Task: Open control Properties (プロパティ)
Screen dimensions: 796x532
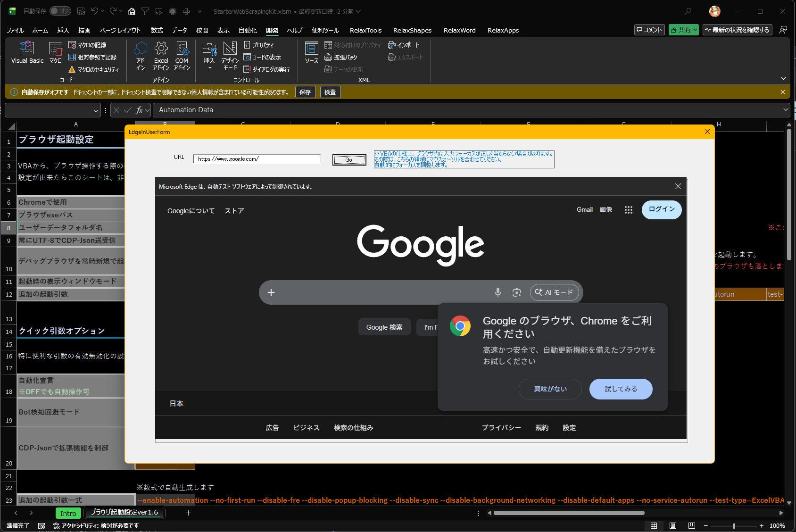Action: (x=259, y=45)
